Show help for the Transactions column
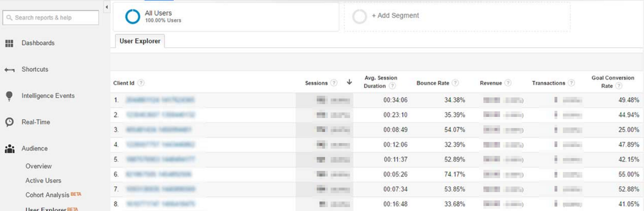The image size is (644, 211). [x=571, y=82]
